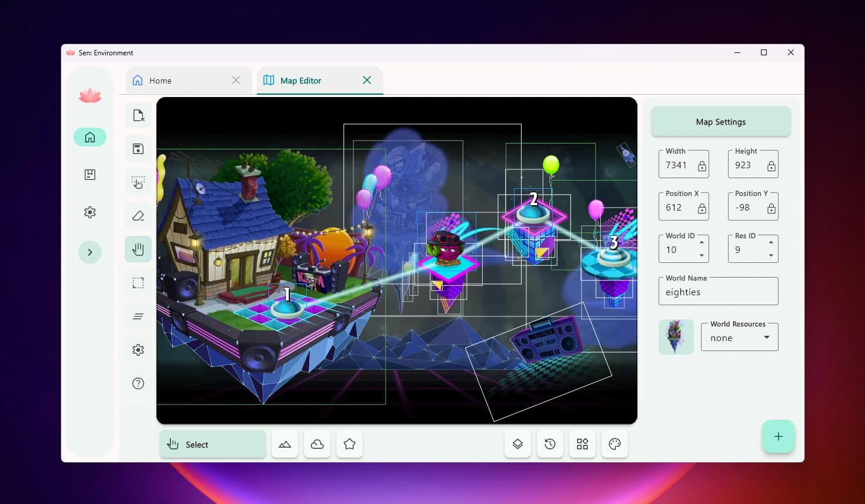The height and width of the screenshot is (504, 865).
Task: Click the plus add floating button
Action: tap(779, 436)
